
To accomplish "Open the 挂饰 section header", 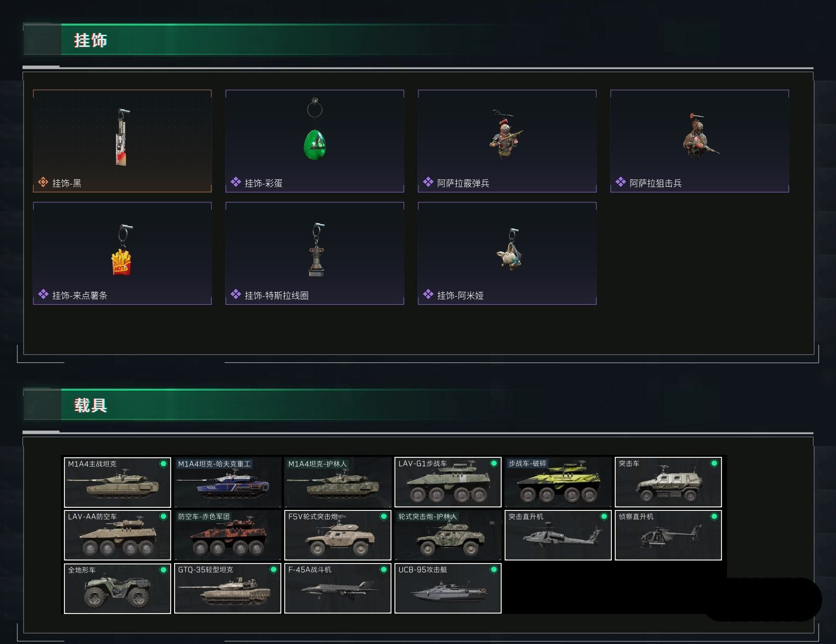I will click(x=91, y=40).
